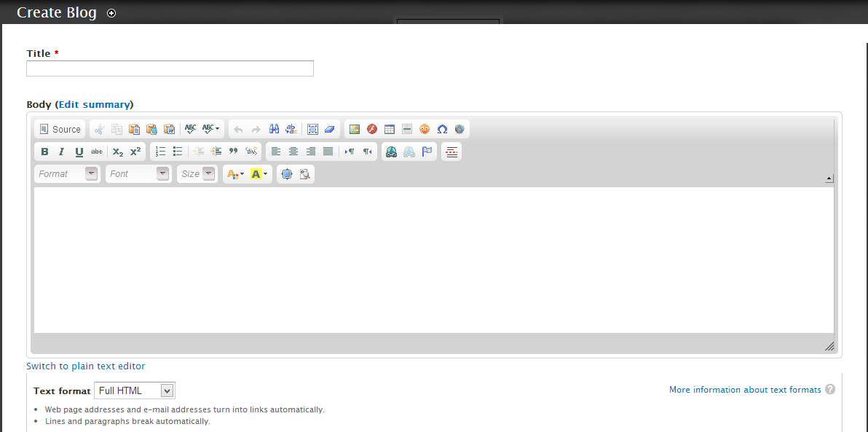The height and width of the screenshot is (432, 868).
Task: Click the Title input field
Action: click(x=170, y=68)
